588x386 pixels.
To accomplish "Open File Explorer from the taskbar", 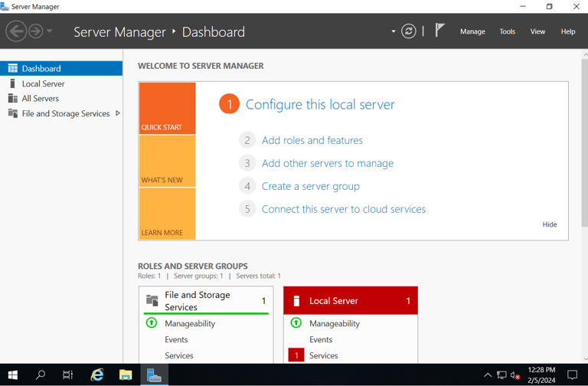I will click(x=126, y=375).
